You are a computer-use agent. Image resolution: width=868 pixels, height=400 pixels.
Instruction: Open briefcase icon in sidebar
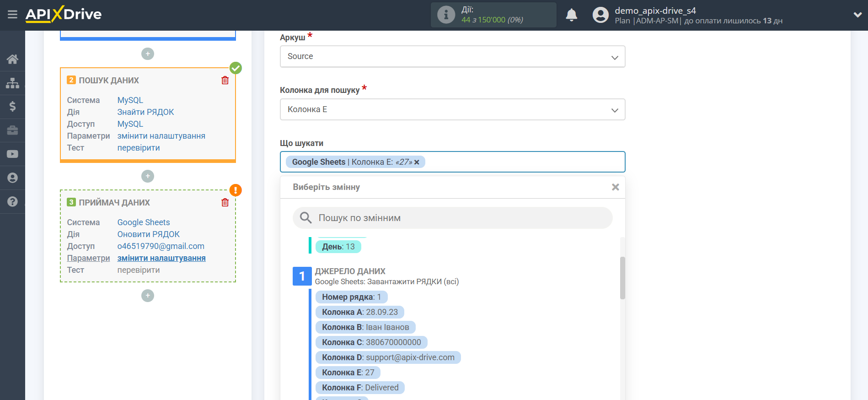click(12, 130)
